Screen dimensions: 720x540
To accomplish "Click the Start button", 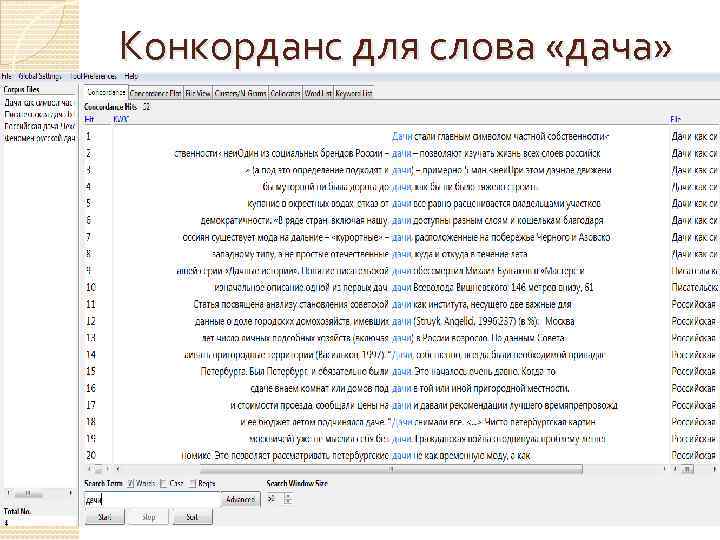I will (105, 517).
